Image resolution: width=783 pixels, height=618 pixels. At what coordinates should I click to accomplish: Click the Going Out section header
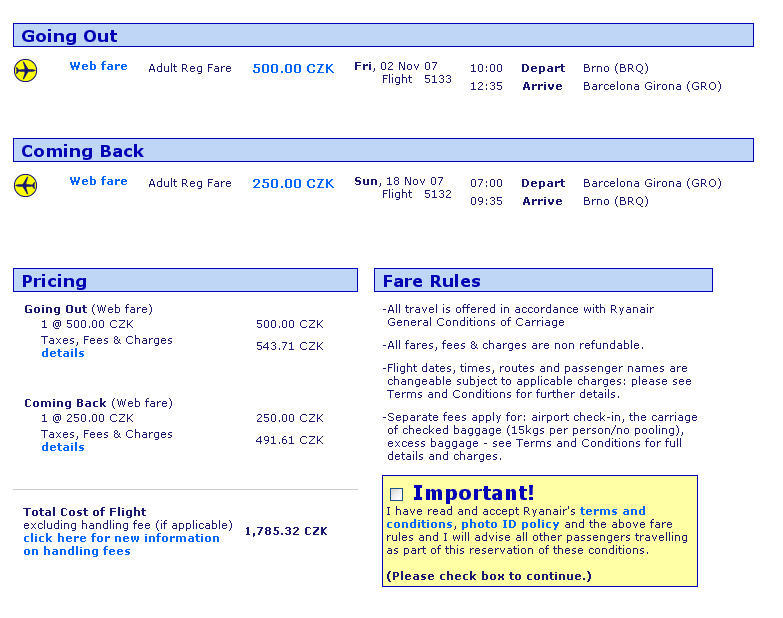tap(69, 36)
